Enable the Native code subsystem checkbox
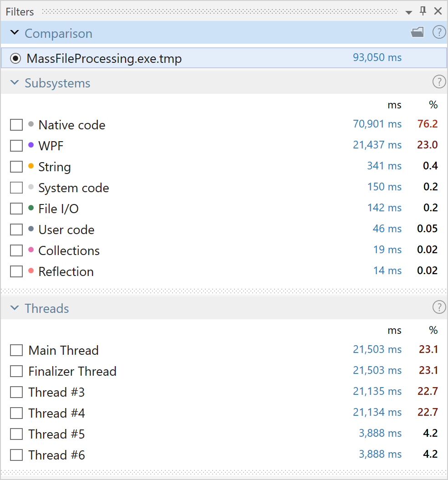The image size is (448, 480). tap(16, 125)
